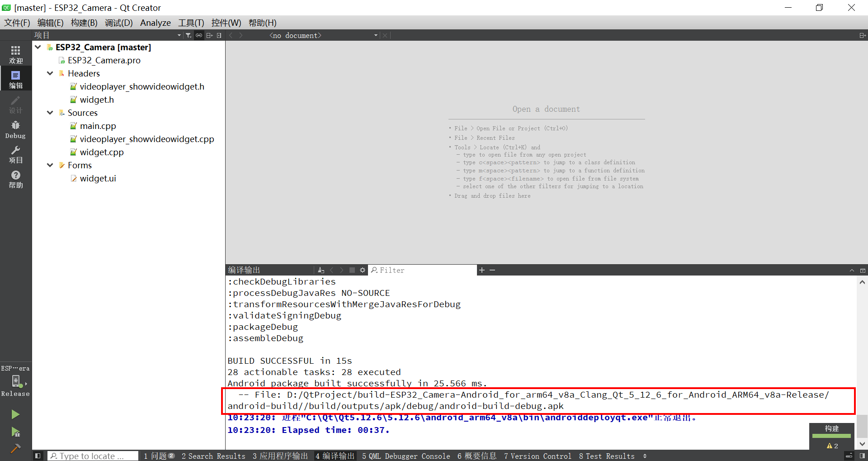Close the project side panel
The height and width of the screenshot is (461, 868).
[x=219, y=35]
